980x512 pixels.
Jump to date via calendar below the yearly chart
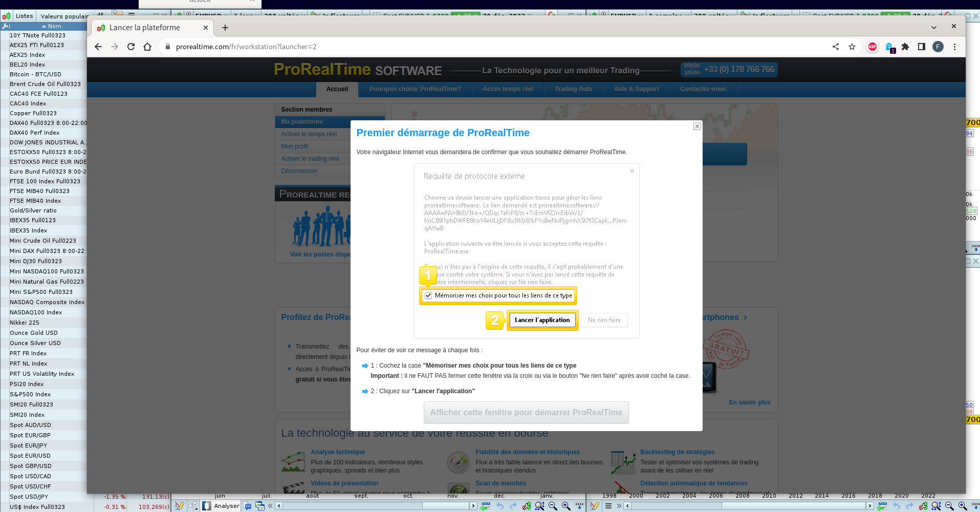(x=882, y=506)
